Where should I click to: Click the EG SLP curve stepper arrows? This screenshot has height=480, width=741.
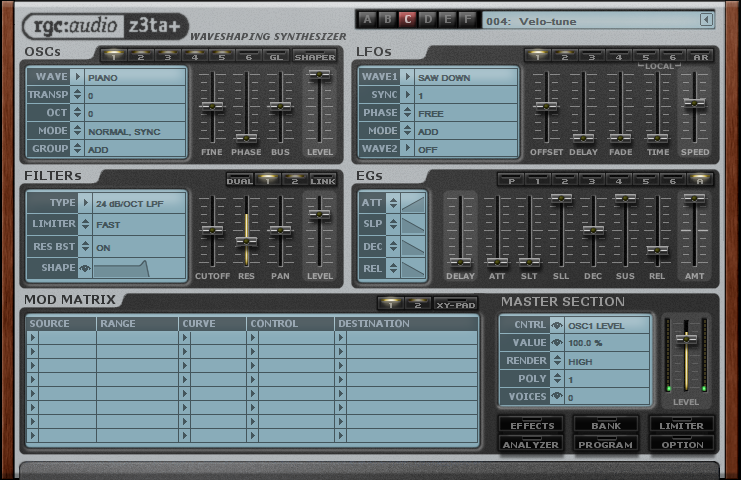pyautogui.click(x=393, y=224)
